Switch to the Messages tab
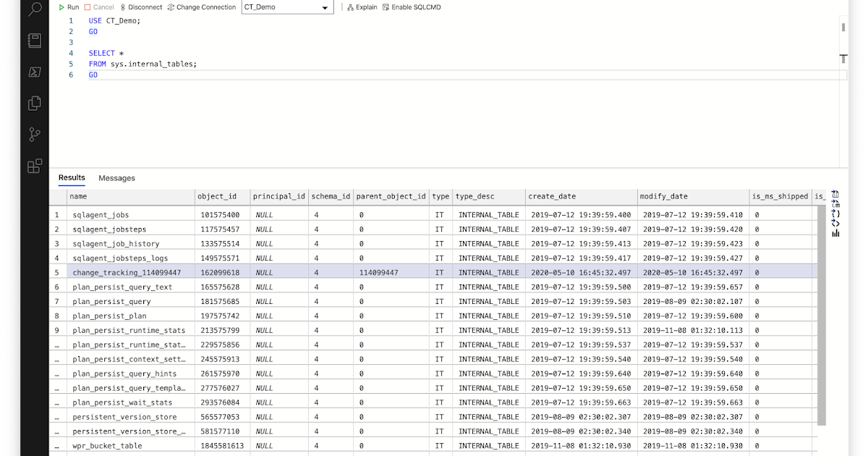Screen dimensions: 868x456 [116, 177]
